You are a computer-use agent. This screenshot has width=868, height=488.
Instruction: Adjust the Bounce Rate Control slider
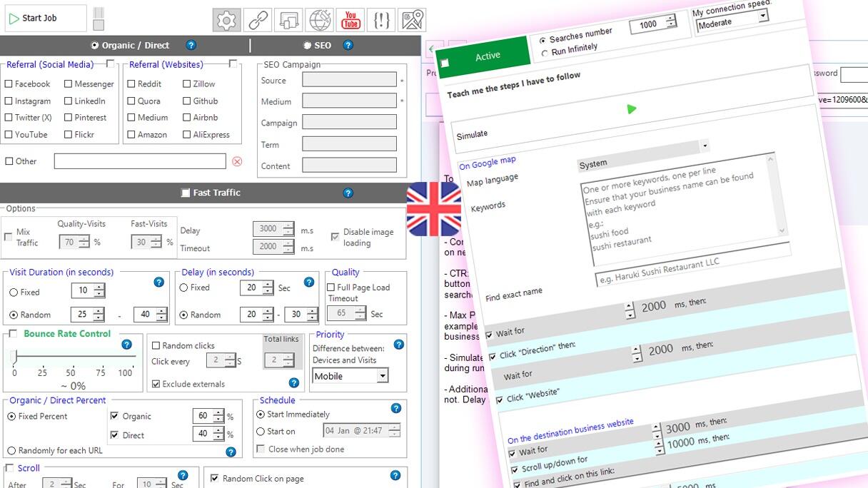(x=16, y=357)
